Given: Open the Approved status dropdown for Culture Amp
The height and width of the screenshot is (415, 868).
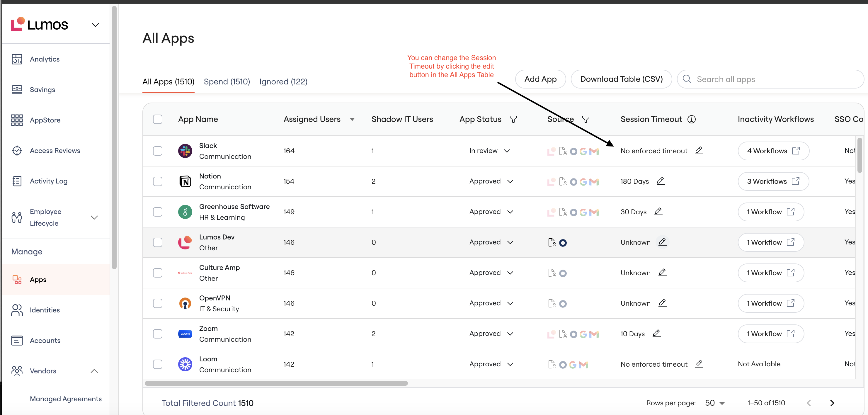Looking at the screenshot, I should tap(491, 273).
